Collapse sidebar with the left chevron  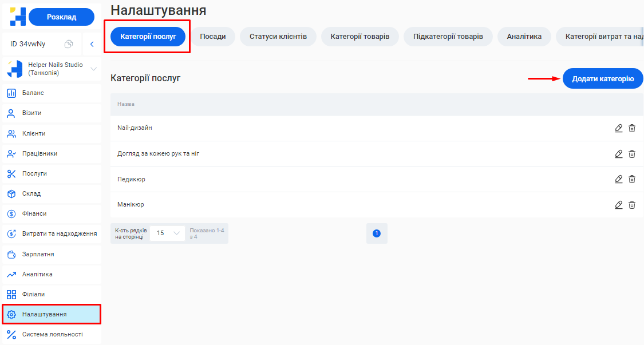(92, 44)
